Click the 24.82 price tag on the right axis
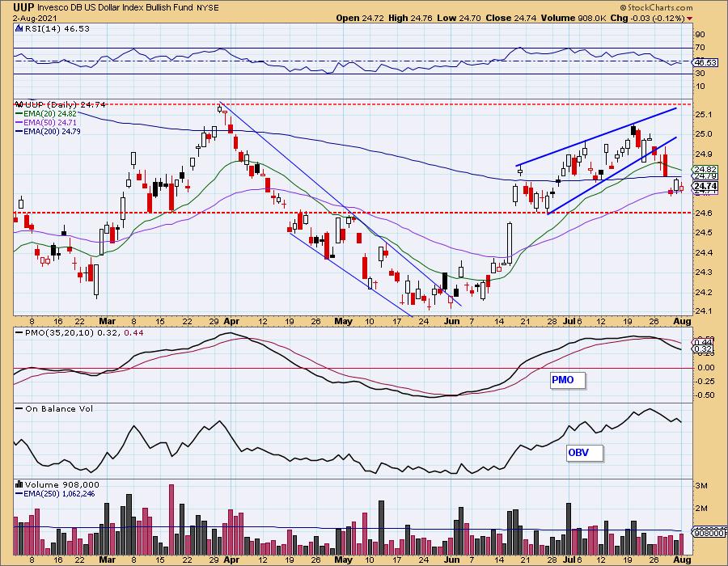The height and width of the screenshot is (566, 728). (705, 169)
